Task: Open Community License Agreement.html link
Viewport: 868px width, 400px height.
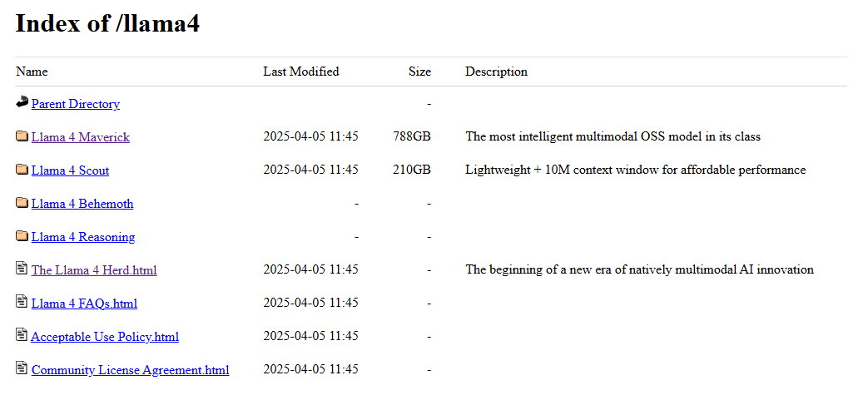Action: (130, 370)
